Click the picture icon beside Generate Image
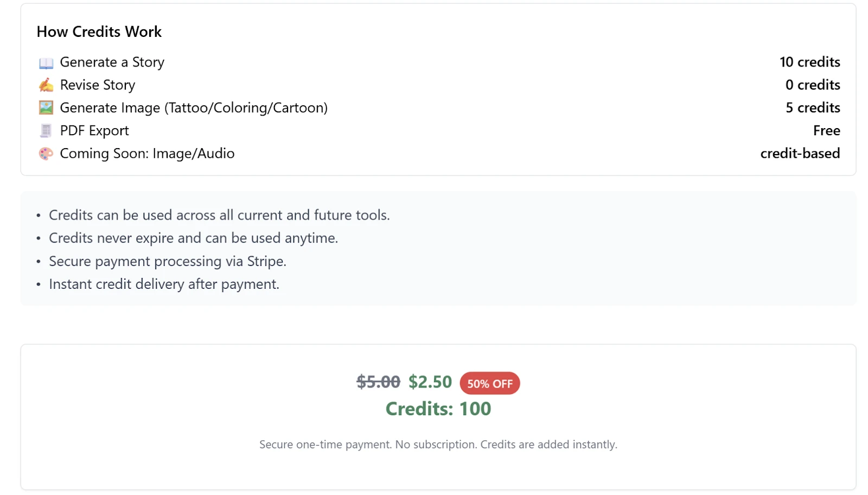 click(46, 108)
